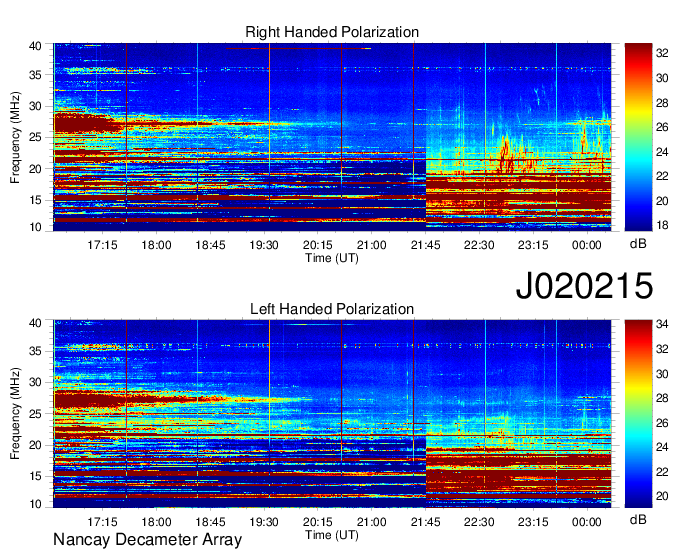Click the 15 MHz tick on right-handed plot
The width and height of the screenshot is (680, 552).
[x=35, y=200]
